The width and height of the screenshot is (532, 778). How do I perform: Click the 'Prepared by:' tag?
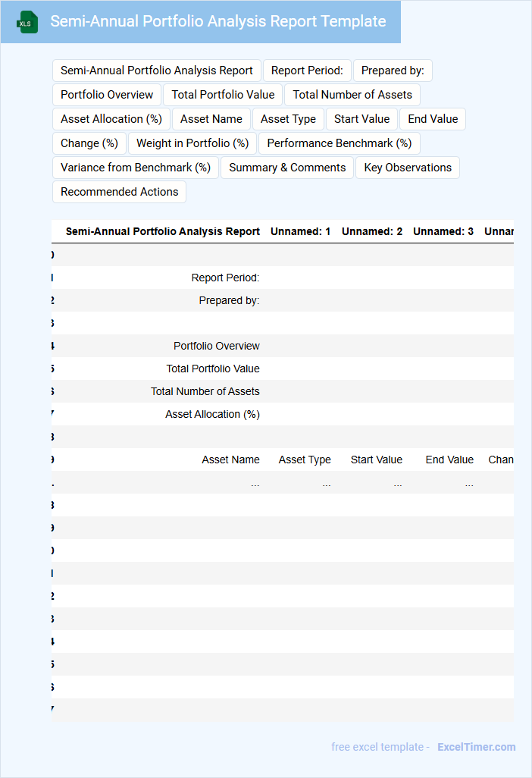(393, 71)
